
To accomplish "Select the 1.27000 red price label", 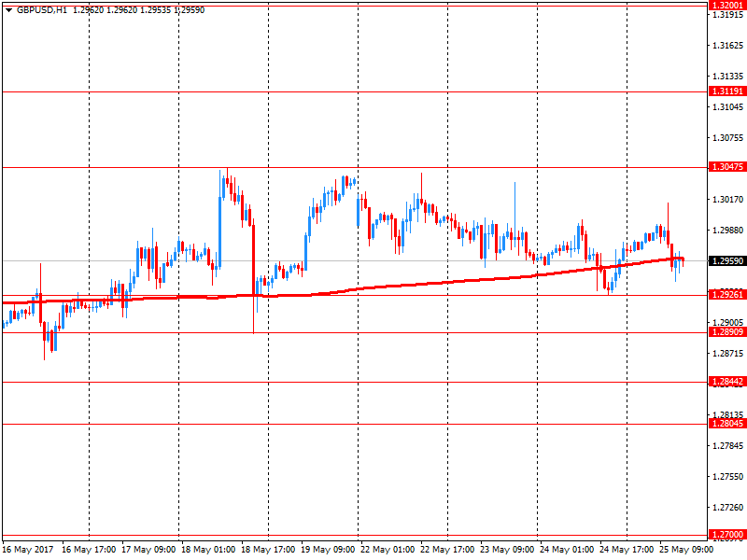I will pos(727,534).
